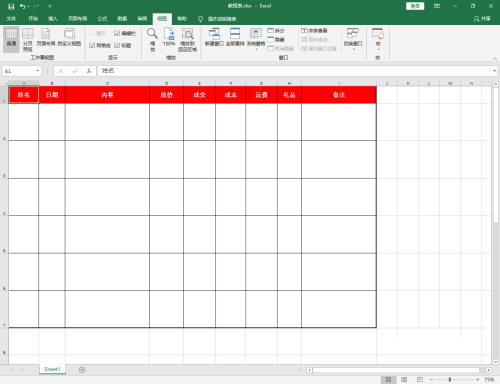Select header cell 日期
This screenshot has width=500, height=384.
click(x=52, y=95)
